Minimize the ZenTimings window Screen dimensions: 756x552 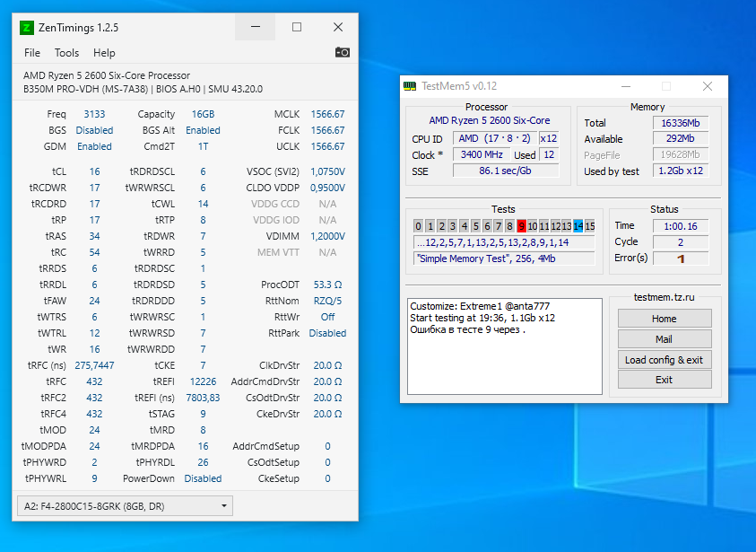[256, 27]
